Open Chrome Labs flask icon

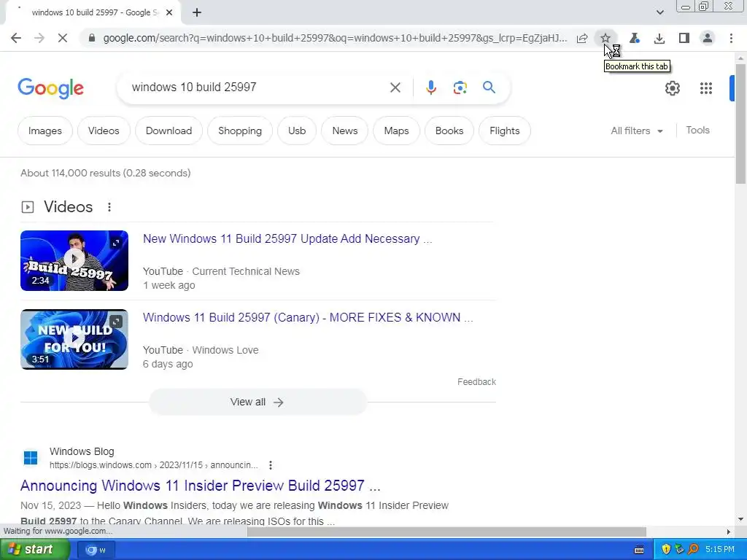tap(634, 38)
